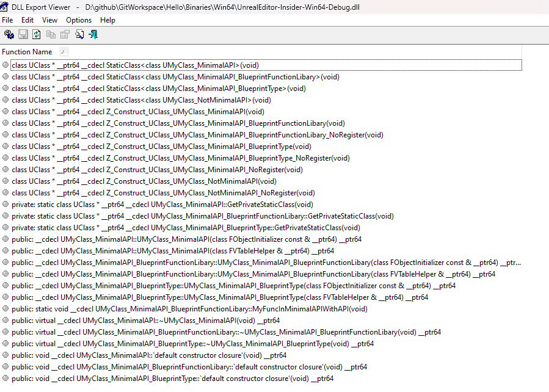This screenshot has width=549, height=392.
Task: Click the Properties toolbar icon
Action: pos(65,35)
